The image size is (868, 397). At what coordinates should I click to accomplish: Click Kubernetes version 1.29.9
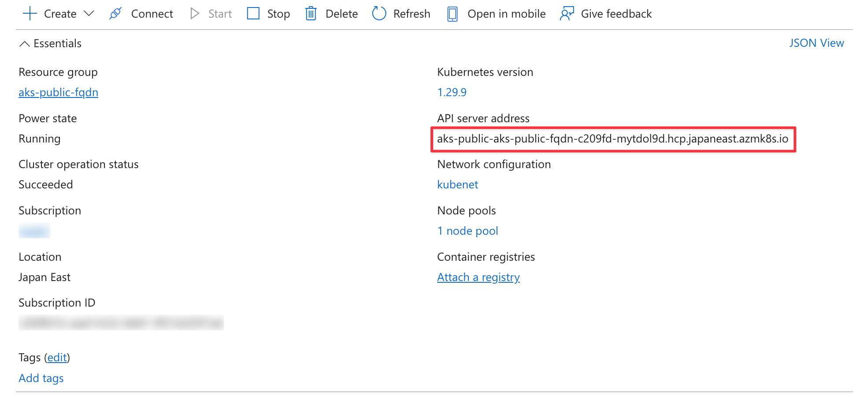click(452, 92)
